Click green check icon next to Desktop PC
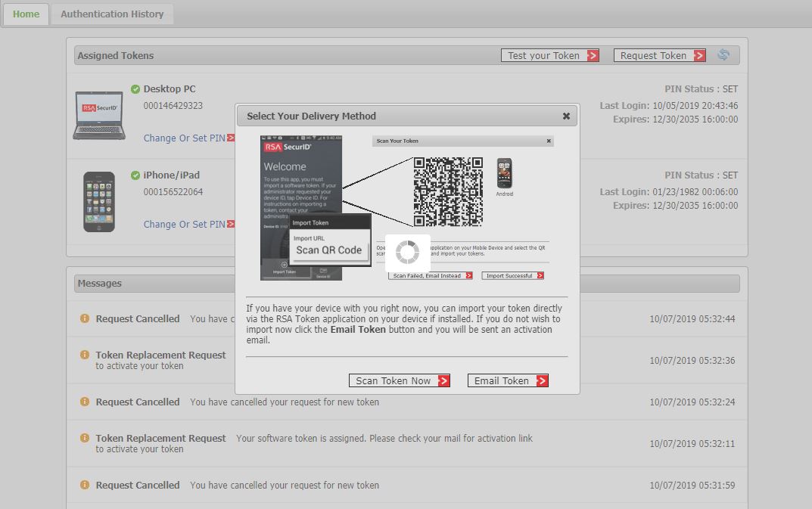This screenshot has height=509, width=812. (135, 89)
